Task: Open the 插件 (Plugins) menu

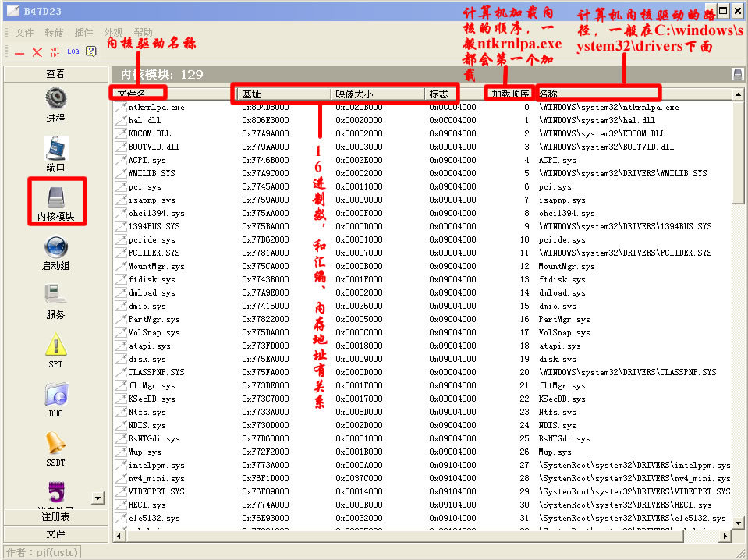Action: pos(83,33)
